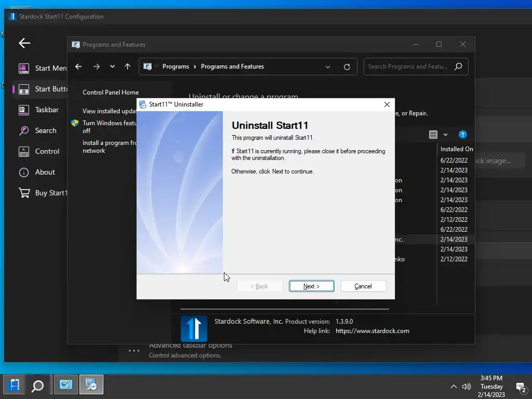
Task: Switch to Control Panel taskbar app
Action: [66, 385]
